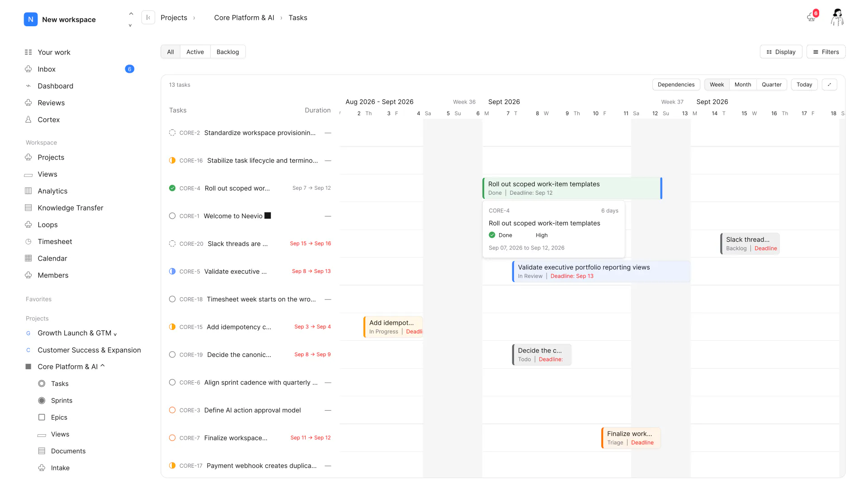Click the Finalize work timeline bar
Image resolution: width=868 pixels, height=488 pixels.
631,438
